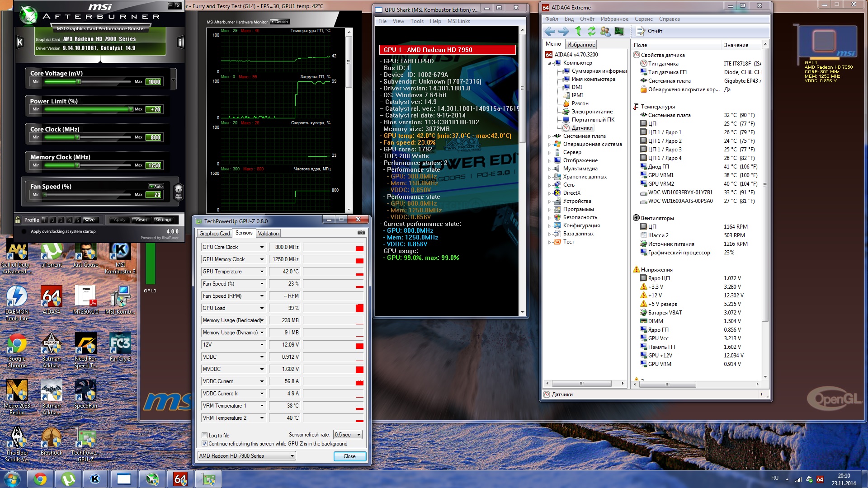This screenshot has height=488, width=868.
Task: Expand Системная плата tree node
Action: (550, 136)
